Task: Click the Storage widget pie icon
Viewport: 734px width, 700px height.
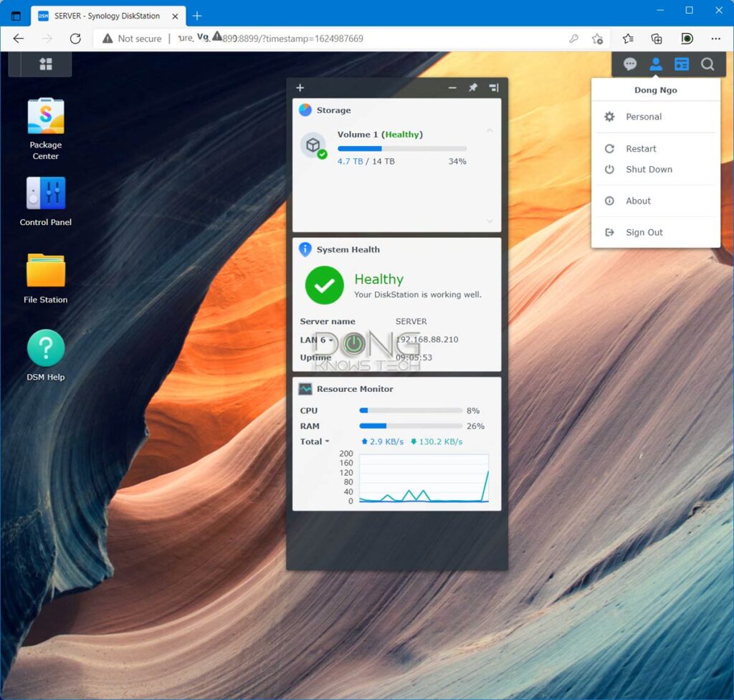Action: [x=305, y=110]
